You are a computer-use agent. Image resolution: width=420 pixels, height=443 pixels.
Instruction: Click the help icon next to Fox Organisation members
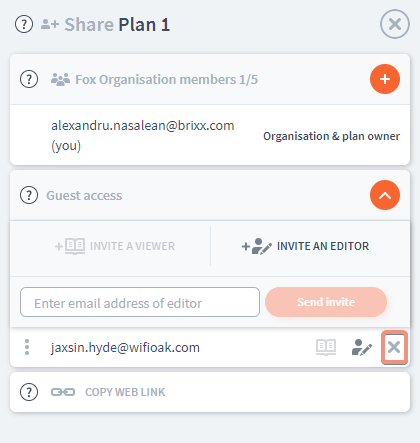pyautogui.click(x=29, y=79)
